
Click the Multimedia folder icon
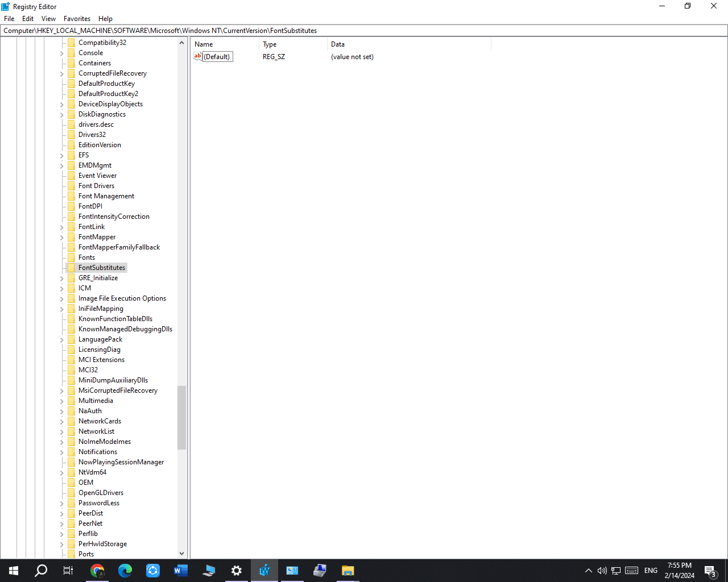click(71, 401)
